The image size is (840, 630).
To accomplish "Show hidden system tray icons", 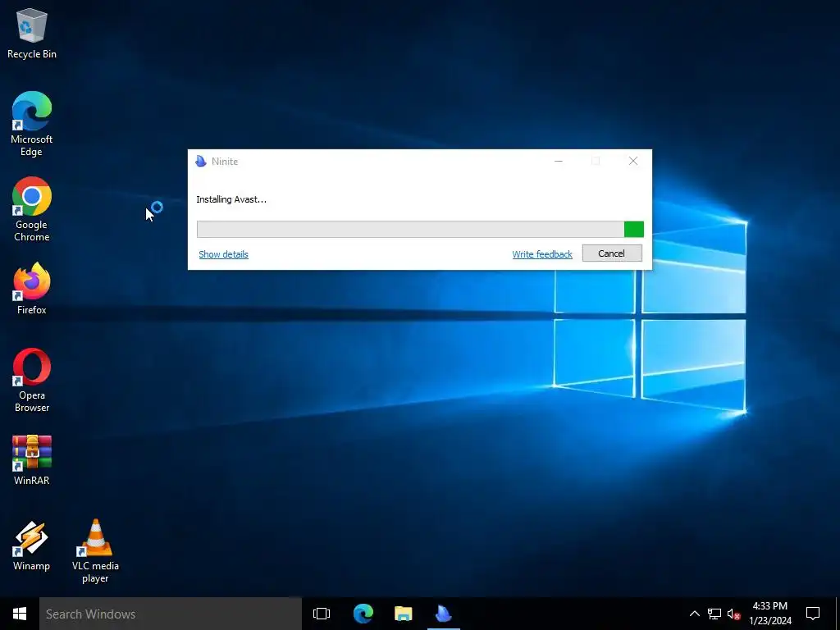I will pyautogui.click(x=694, y=614).
